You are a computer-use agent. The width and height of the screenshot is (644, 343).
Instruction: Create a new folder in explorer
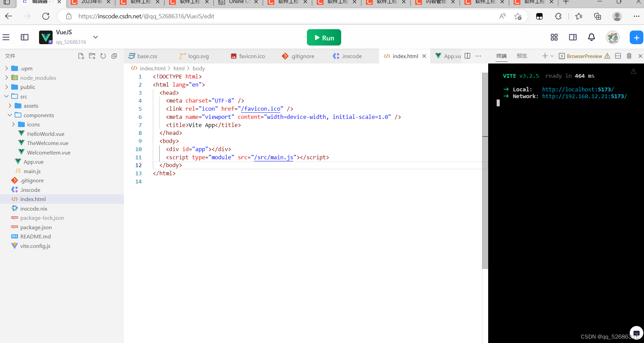[92, 56]
